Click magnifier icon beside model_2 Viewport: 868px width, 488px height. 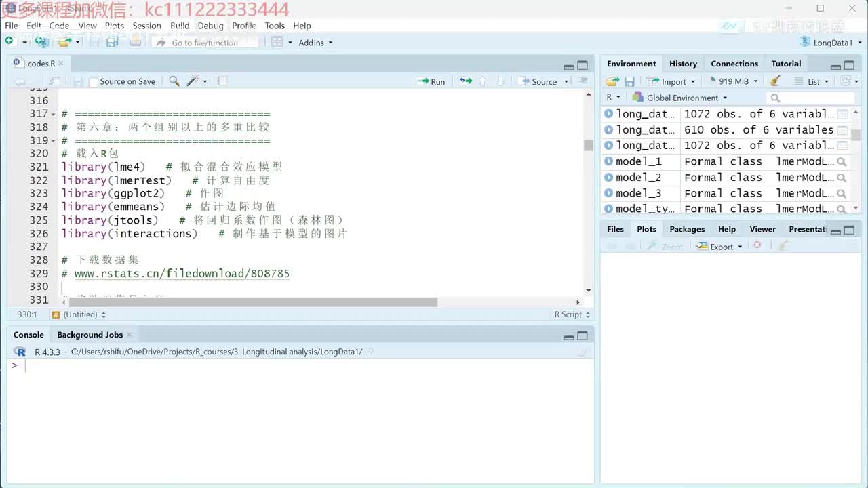[842, 178]
